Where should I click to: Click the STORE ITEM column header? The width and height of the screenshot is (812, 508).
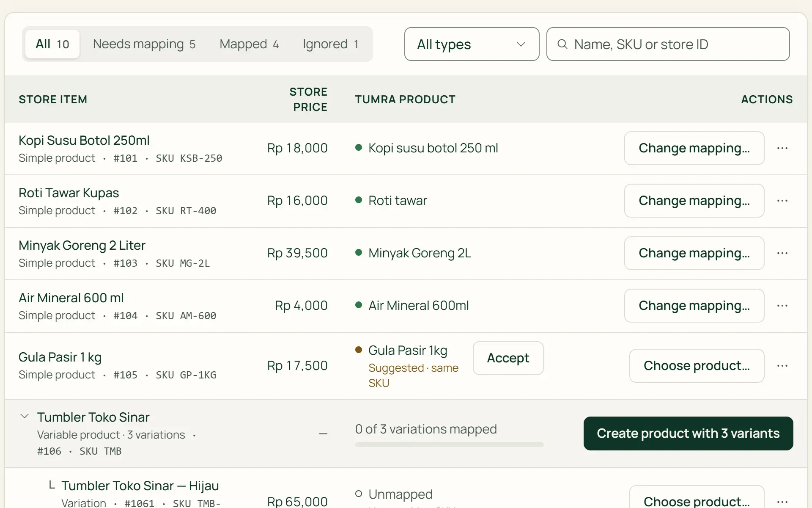(53, 99)
